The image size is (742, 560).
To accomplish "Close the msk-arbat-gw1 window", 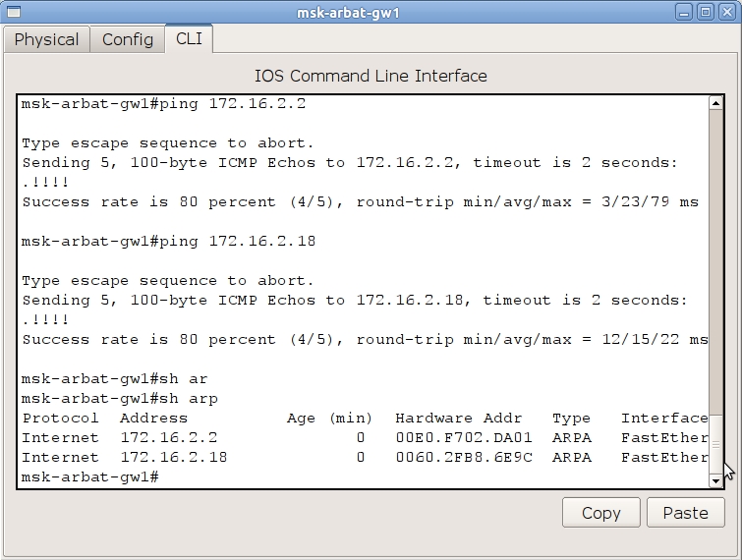I will pyautogui.click(x=726, y=12).
